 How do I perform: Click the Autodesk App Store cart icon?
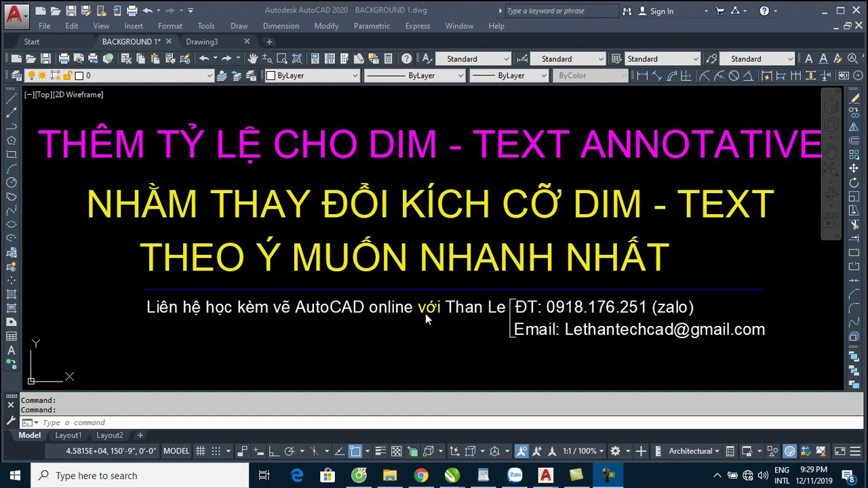coord(720,11)
